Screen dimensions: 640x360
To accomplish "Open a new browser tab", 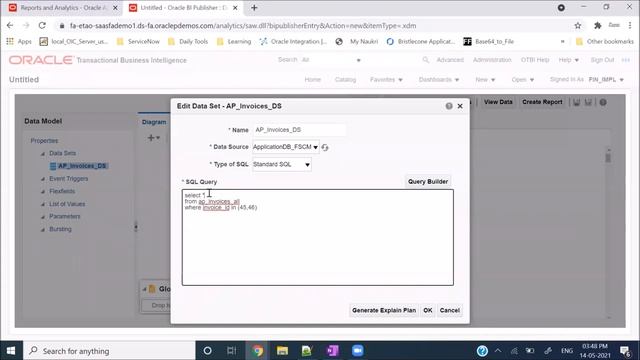I will [x=254, y=8].
